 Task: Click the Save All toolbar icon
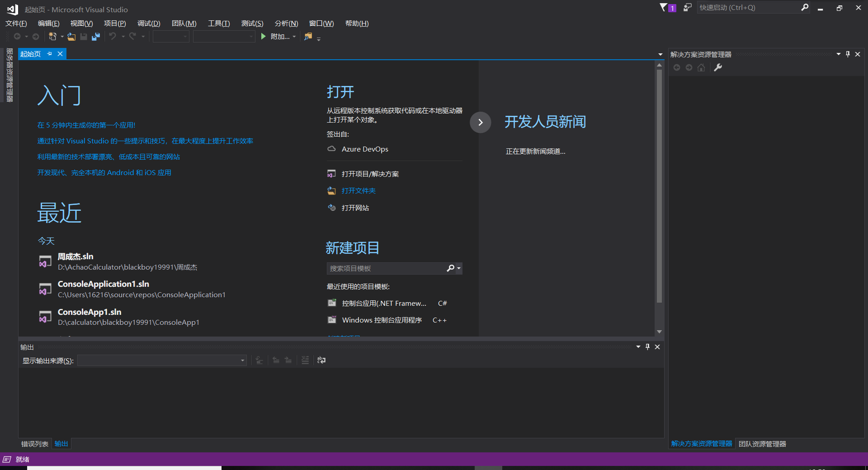coord(96,37)
